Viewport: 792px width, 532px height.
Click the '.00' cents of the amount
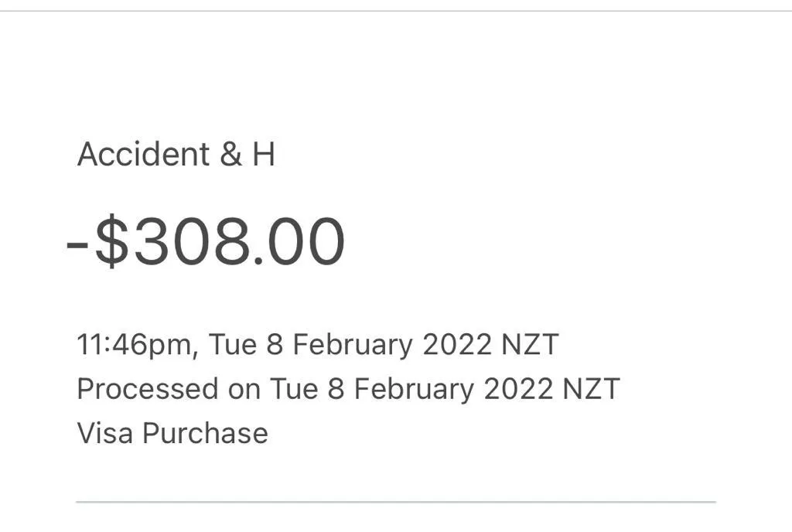click(x=302, y=242)
